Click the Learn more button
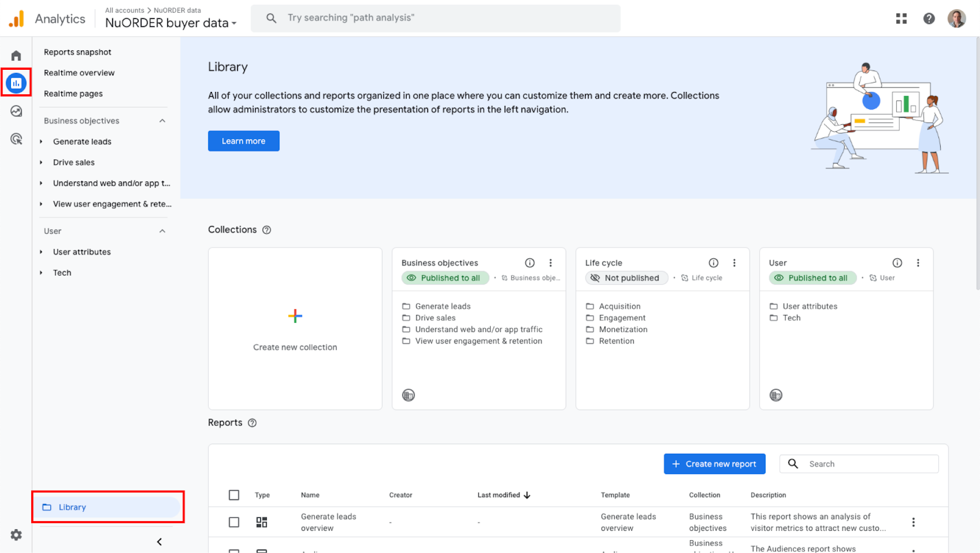This screenshot has width=980, height=553. (x=244, y=141)
